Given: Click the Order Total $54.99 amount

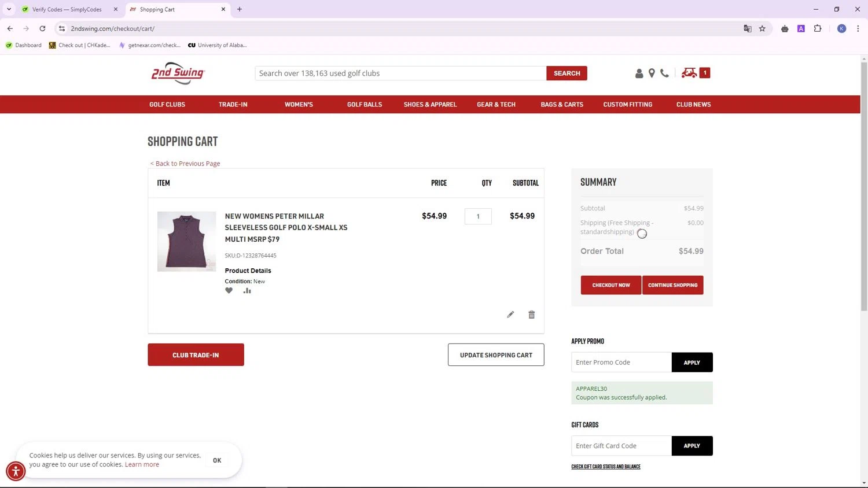Looking at the screenshot, I should point(691,252).
